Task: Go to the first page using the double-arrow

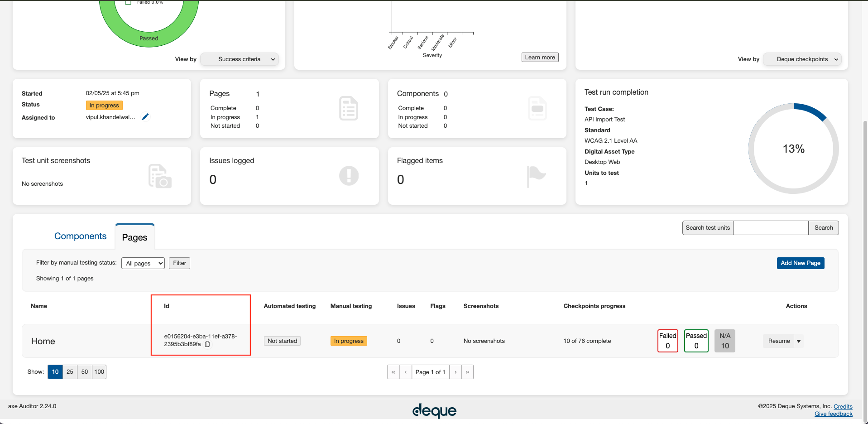Action: point(393,372)
